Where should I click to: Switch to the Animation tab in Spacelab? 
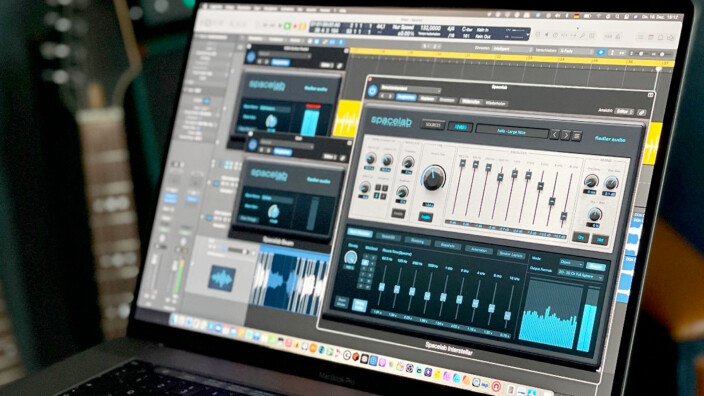point(478,250)
